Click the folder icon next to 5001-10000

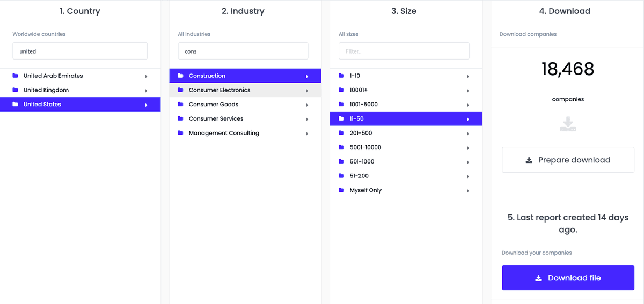pos(341,147)
